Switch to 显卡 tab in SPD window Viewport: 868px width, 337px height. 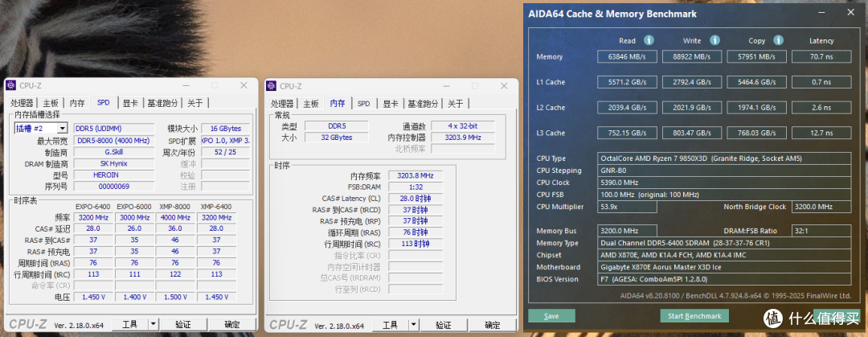(130, 103)
